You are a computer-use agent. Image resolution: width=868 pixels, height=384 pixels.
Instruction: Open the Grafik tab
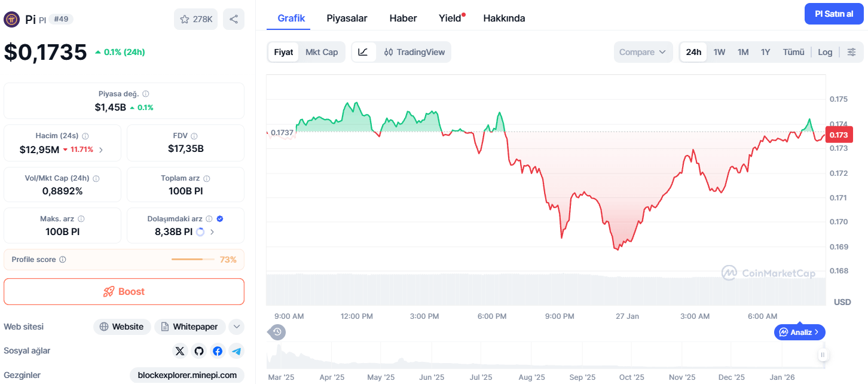pyautogui.click(x=291, y=18)
